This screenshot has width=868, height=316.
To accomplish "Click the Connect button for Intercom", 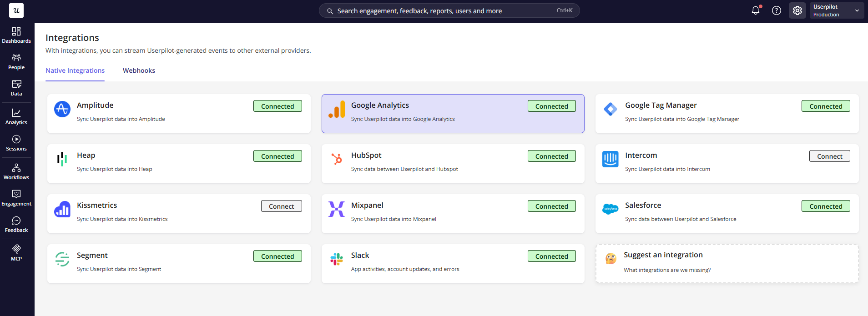I will [830, 156].
